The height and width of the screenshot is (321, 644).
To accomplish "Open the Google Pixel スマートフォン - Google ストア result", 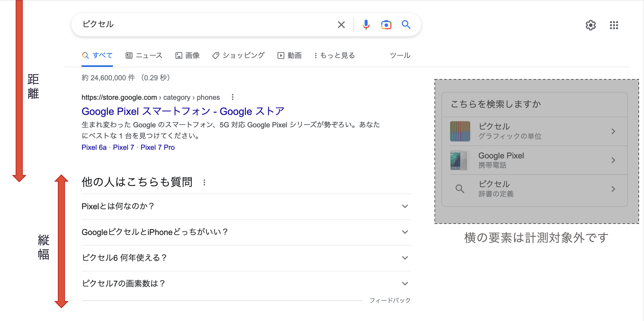I will click(183, 111).
